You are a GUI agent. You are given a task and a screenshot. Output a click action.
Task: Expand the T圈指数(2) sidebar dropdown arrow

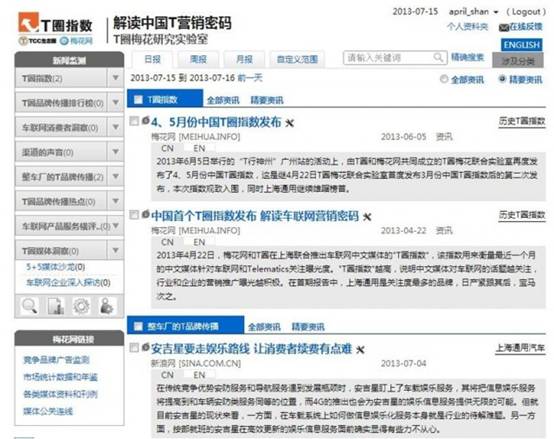click(116, 78)
